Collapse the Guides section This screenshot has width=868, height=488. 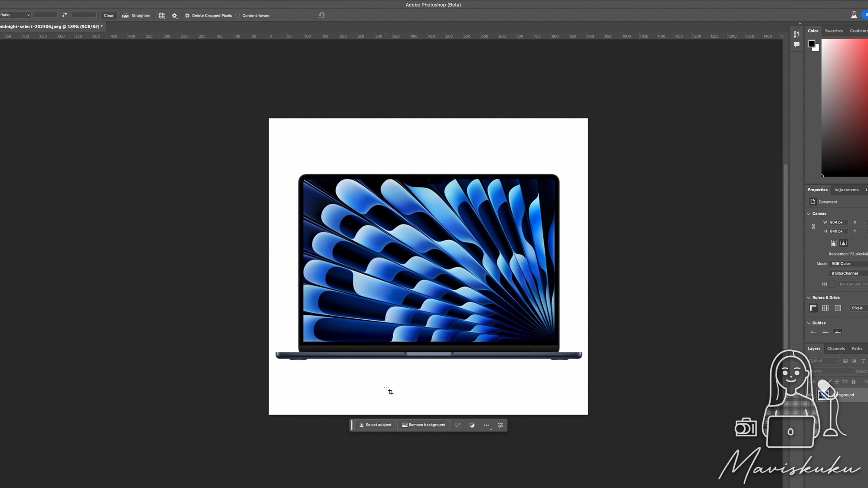pos(809,323)
